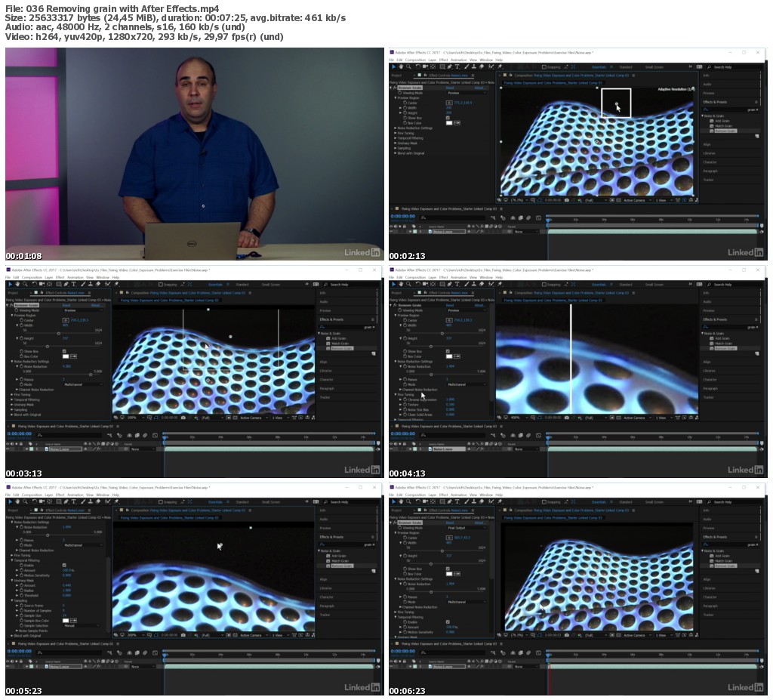Click the About link in the 00:03:13 frame
The image size is (773, 700).
96,305
